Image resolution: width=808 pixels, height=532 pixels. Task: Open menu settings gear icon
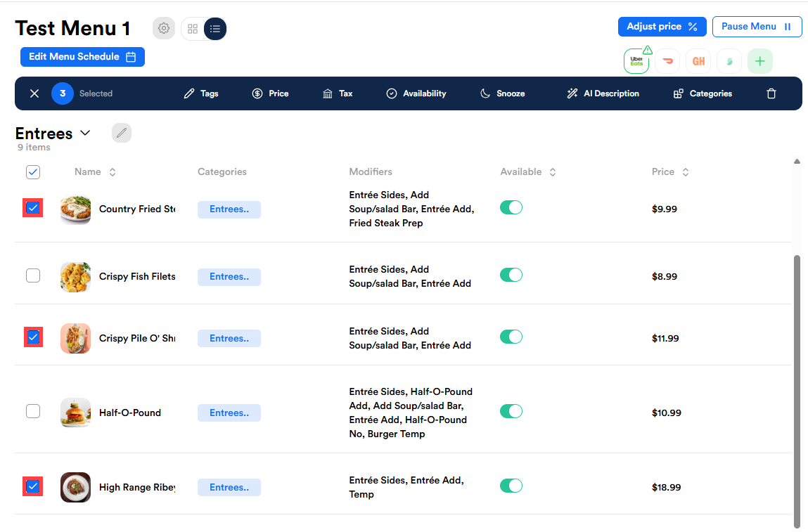pos(164,29)
